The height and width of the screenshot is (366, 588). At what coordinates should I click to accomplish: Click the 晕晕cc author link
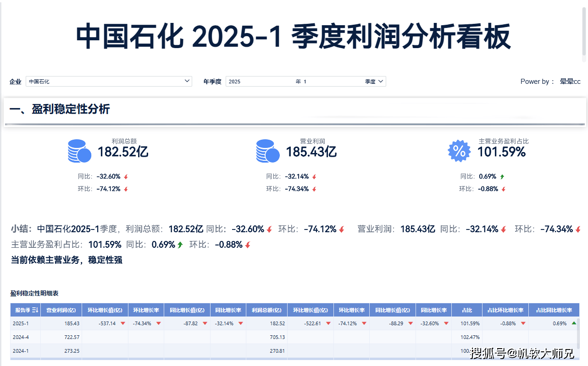tap(570, 82)
